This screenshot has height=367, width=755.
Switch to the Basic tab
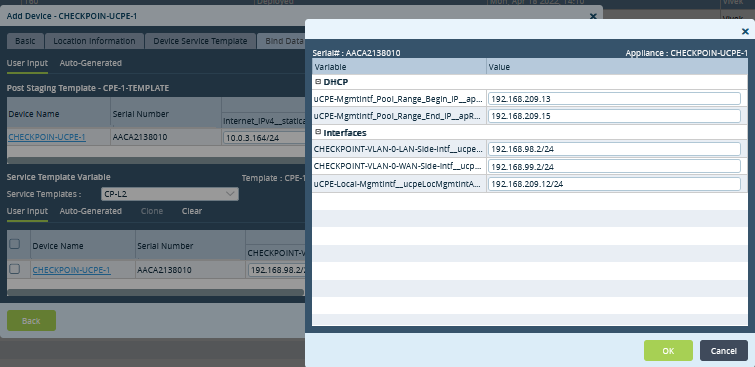pyautogui.click(x=25, y=41)
